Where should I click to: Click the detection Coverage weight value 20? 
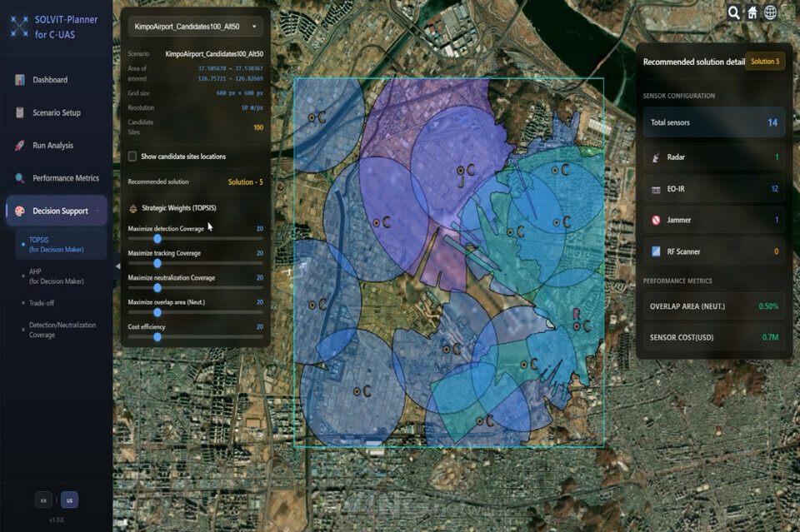click(x=260, y=229)
